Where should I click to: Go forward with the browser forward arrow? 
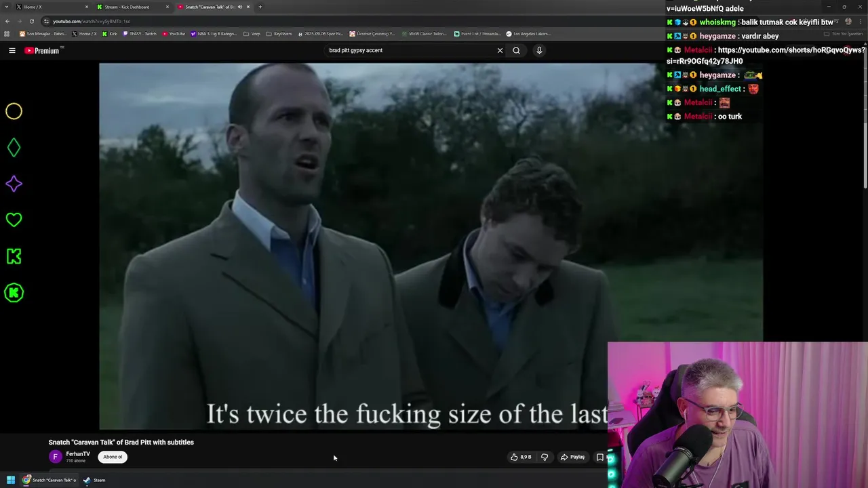(20, 21)
